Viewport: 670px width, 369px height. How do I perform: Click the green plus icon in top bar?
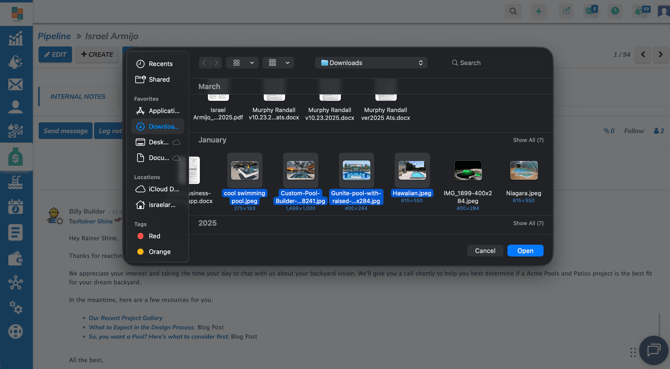(x=538, y=12)
